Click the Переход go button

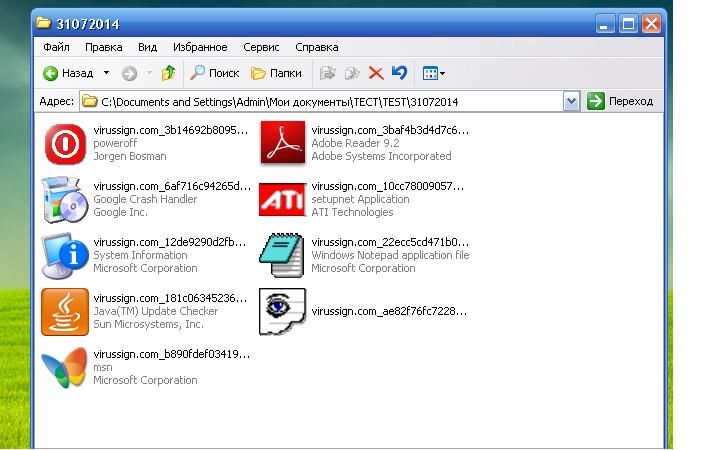(621, 101)
